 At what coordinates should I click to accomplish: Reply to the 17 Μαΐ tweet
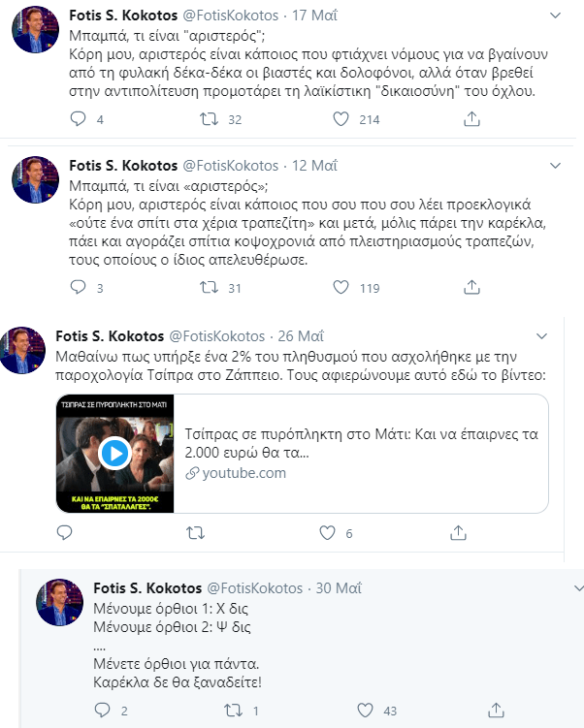click(x=80, y=119)
